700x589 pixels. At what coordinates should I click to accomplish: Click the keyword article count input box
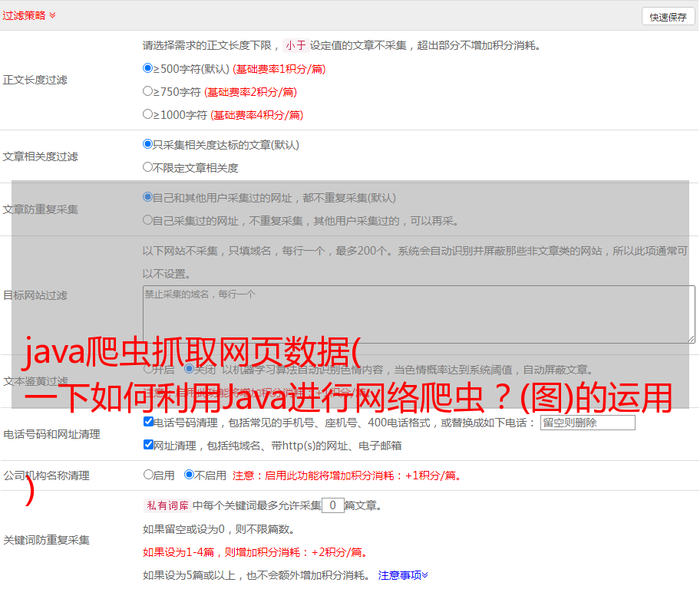point(332,505)
